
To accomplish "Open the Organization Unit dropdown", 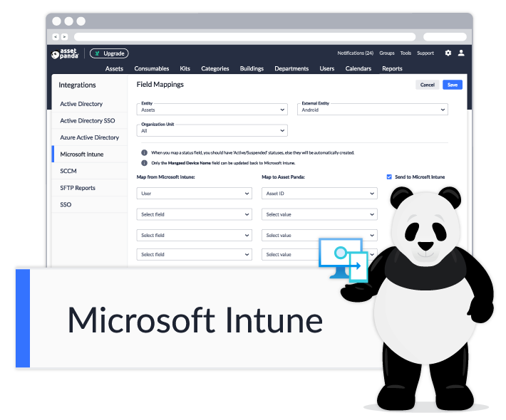I will click(x=212, y=130).
